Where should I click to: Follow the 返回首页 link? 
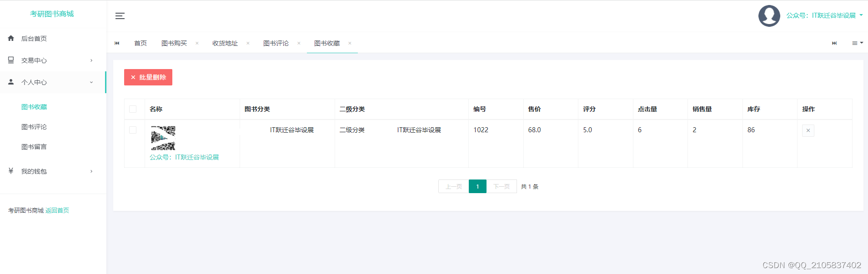pos(57,210)
